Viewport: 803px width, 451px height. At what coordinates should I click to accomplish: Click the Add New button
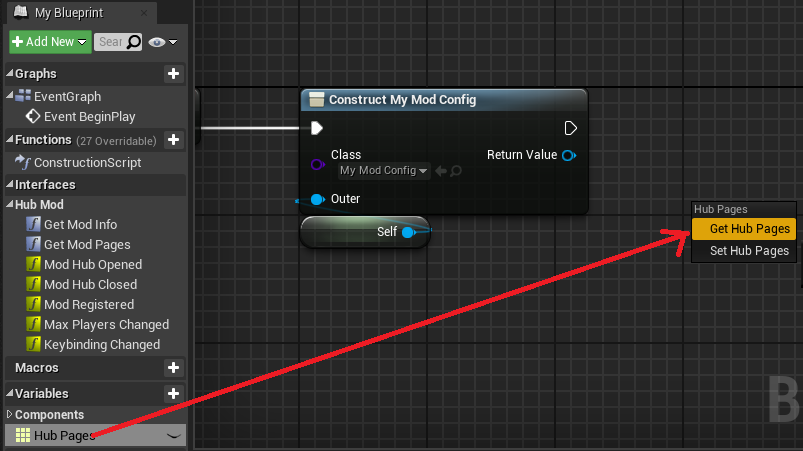point(50,42)
